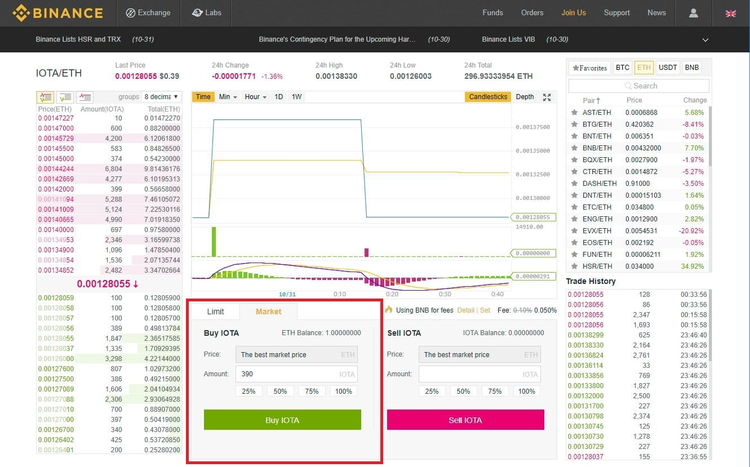Screen dimensions: 750x467
Task: Select the Time chart view
Action: click(203, 97)
